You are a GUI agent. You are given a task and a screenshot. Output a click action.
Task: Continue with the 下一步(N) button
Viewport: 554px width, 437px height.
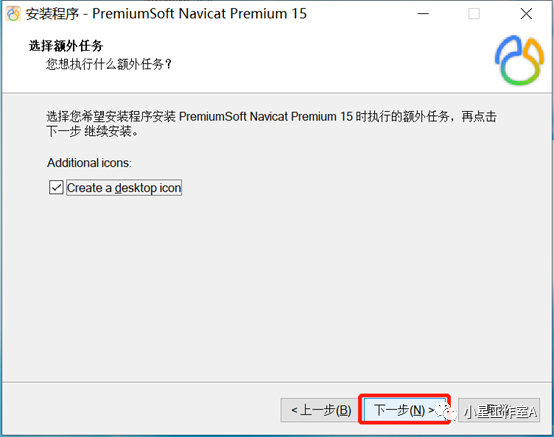(404, 410)
